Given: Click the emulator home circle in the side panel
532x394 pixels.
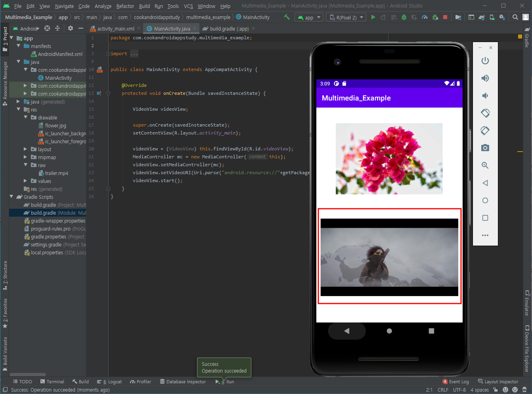Looking at the screenshot, I should [485, 200].
